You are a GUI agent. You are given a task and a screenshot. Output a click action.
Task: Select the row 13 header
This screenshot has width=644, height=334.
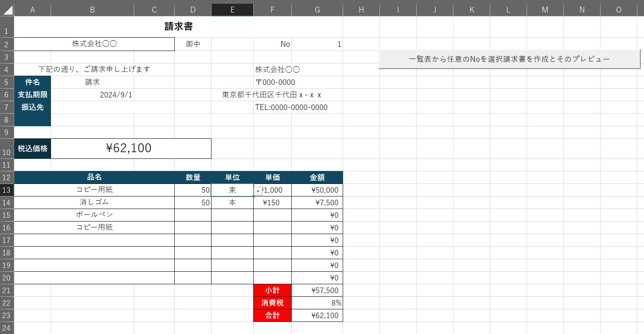click(x=7, y=190)
